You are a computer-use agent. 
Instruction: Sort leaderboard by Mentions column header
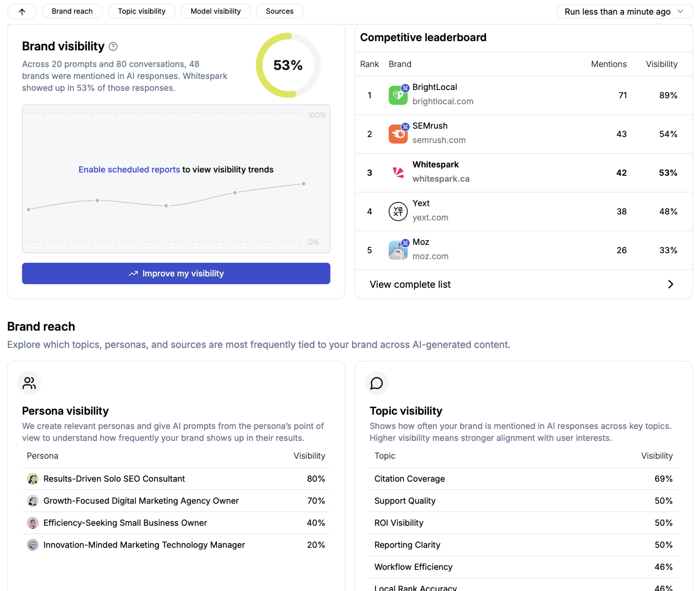pos(609,64)
